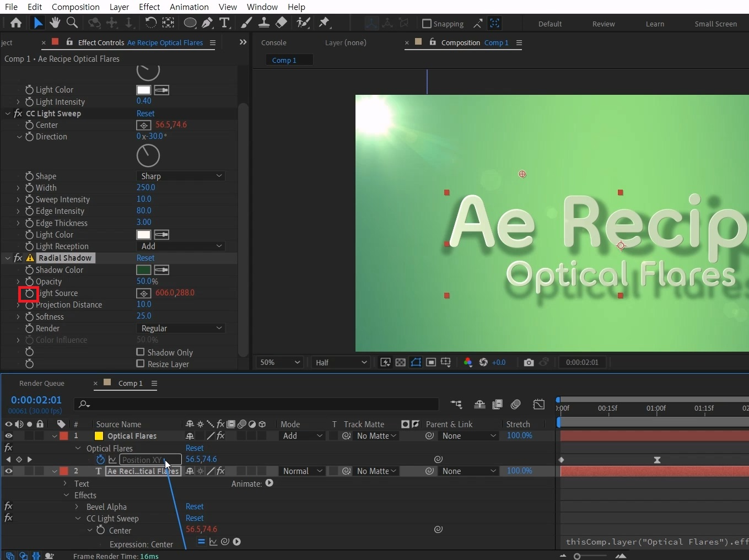Click the Fast Previews icon in the viewer
The width and height of the screenshot is (749, 560).
(385, 362)
